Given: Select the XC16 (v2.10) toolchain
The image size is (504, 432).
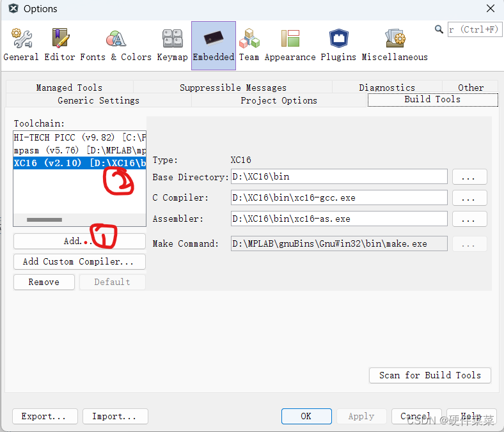Looking at the screenshot, I should 80,163.
